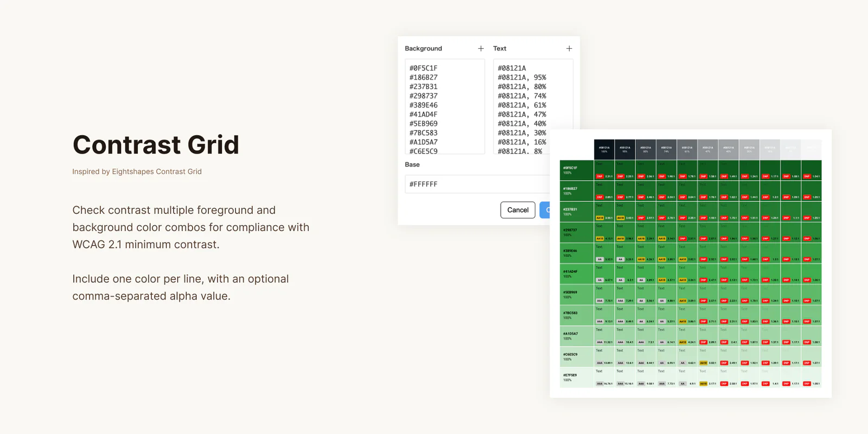Viewport: 868px width, 434px height.
Task: Select the '#08121A, 40%' line in Text list
Action: [x=522, y=124]
